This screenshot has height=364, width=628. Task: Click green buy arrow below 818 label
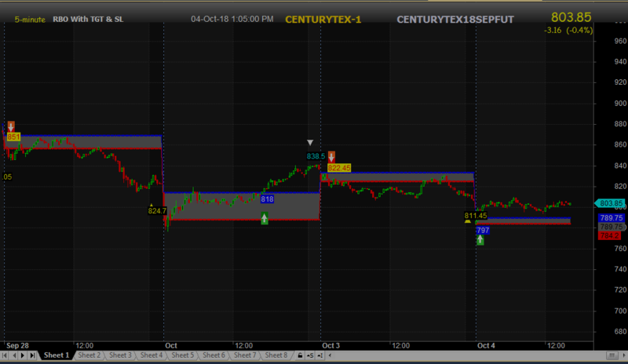pos(265,219)
